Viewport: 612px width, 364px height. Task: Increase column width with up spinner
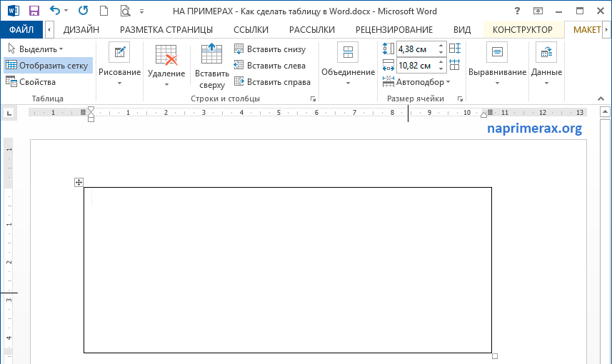click(x=441, y=62)
